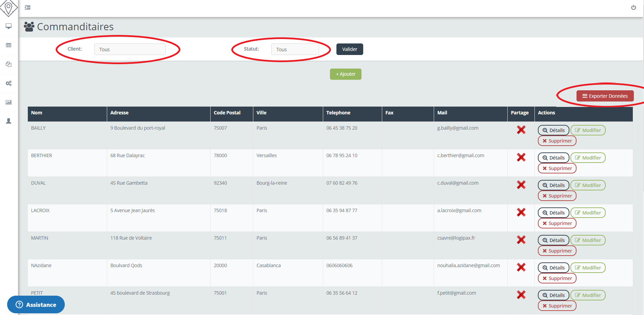The height and width of the screenshot is (315, 644).
Task: Open the monitor icon in sidebar
Action: [x=9, y=26]
